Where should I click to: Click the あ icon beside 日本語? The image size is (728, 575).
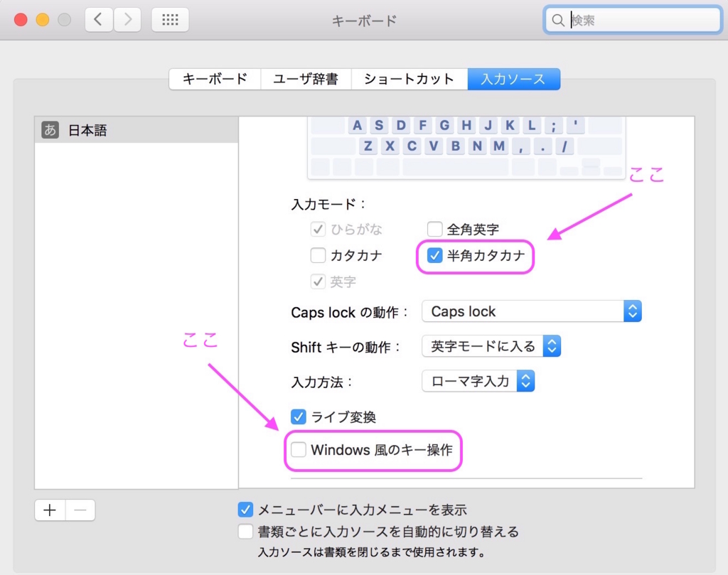(50, 130)
